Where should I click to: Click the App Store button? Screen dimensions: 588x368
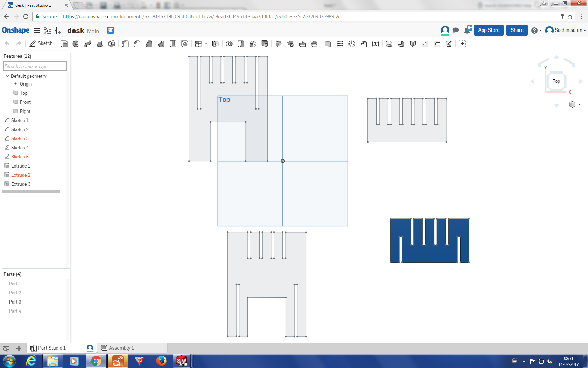click(x=489, y=30)
